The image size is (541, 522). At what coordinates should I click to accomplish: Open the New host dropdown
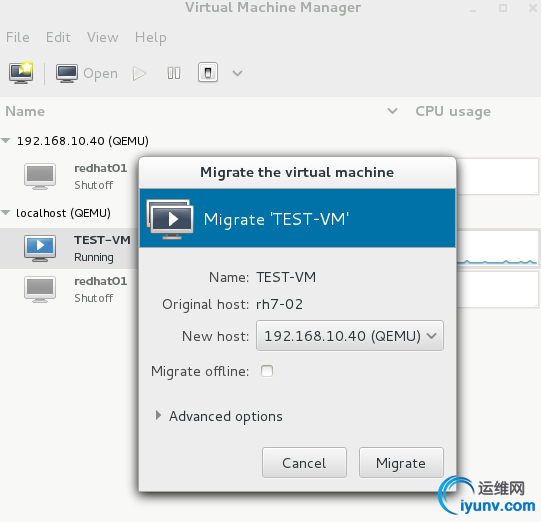coord(350,336)
